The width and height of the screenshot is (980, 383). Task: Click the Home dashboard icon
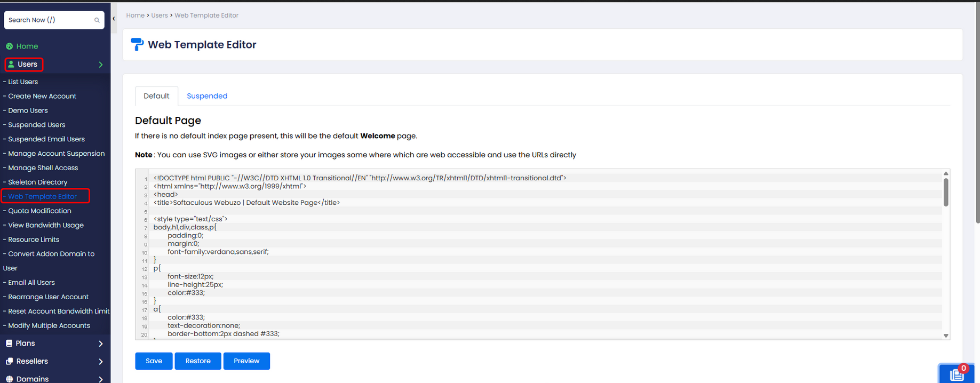click(9, 46)
